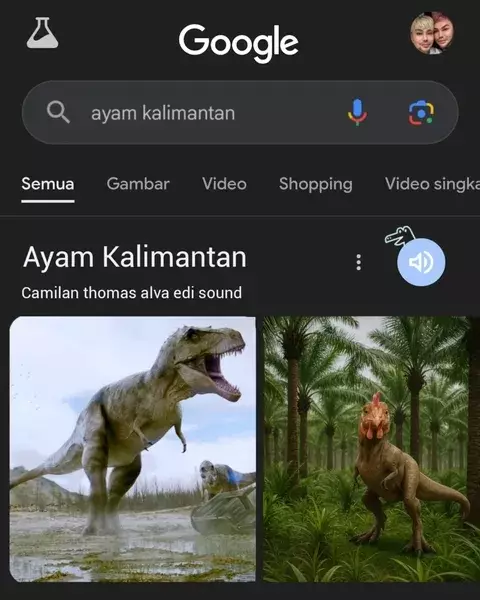Click the small dinosaur doodle above the speaker
Viewport: 480px width, 600px height.
[400, 236]
